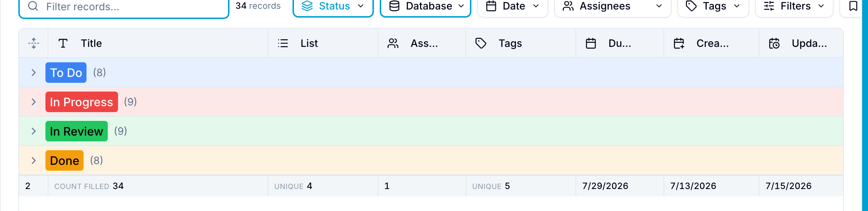Screen dimensions: 868x211
Task: Open the Database dropdown
Action: tap(425, 6)
